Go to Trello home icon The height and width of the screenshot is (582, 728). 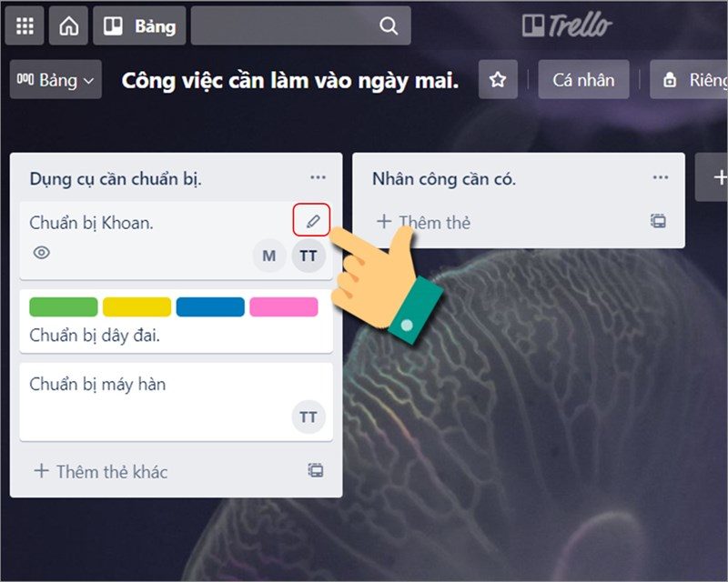coord(69,26)
